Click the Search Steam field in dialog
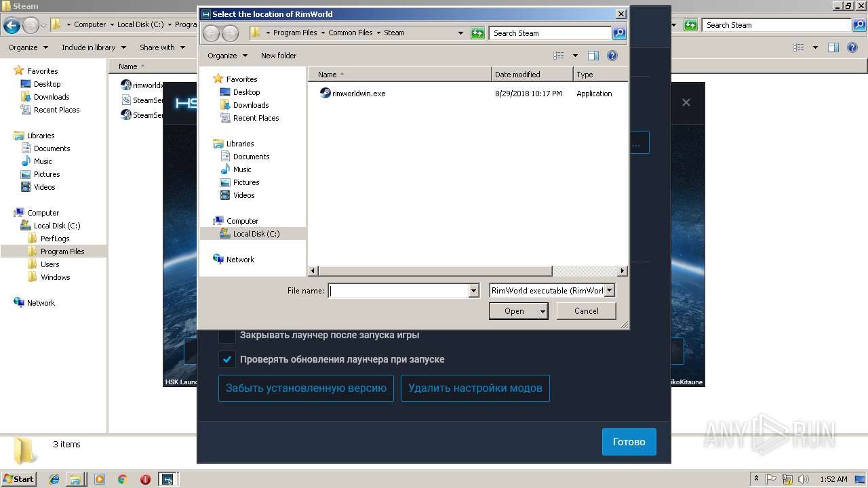Screen dimensions: 868x488 coord(550,33)
